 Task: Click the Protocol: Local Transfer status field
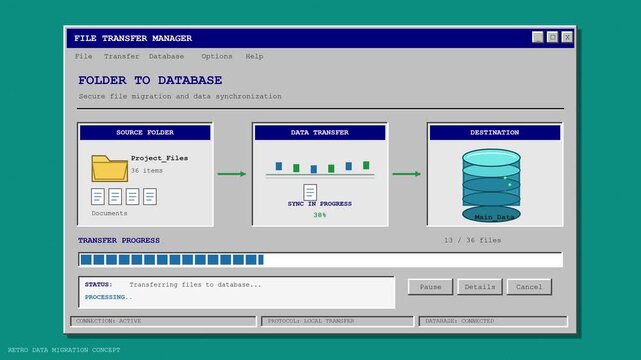338,321
